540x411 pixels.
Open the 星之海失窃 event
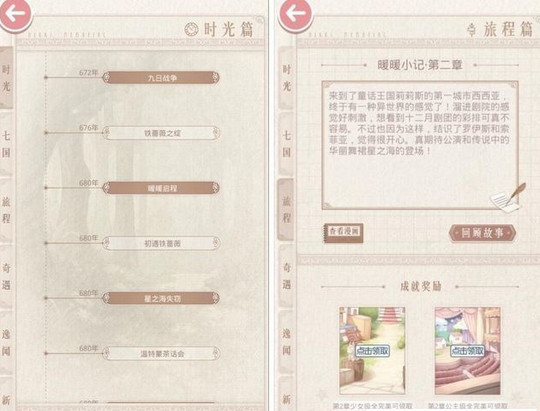pos(161,298)
